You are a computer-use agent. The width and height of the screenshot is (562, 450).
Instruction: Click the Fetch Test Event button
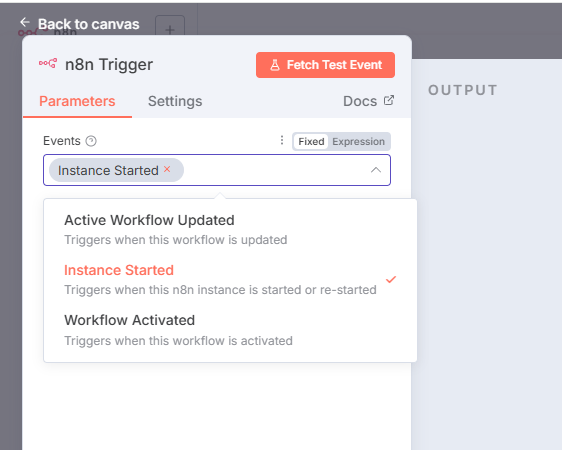[325, 65]
